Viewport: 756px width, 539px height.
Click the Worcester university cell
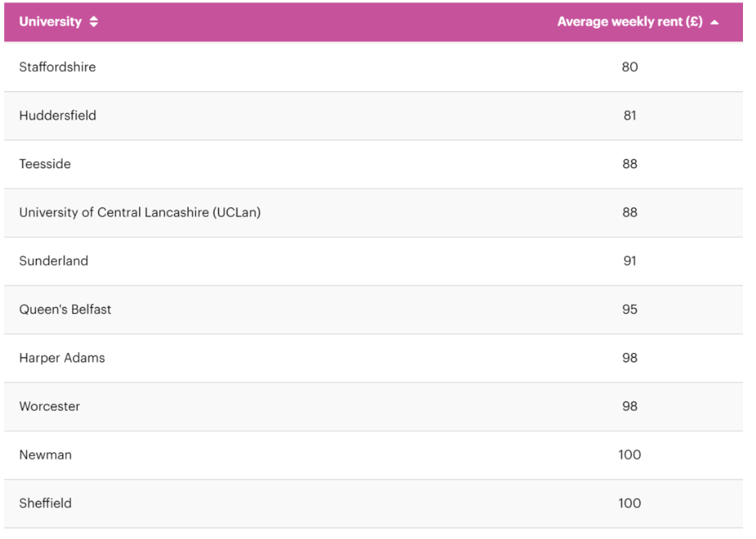tap(50, 406)
